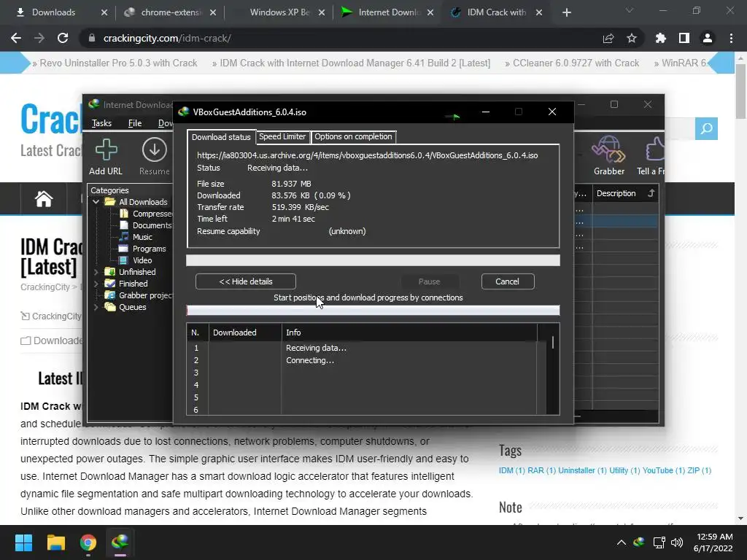This screenshot has width=747, height=560.
Task: Click the Add URL plus icon in IDM
Action: click(x=106, y=149)
